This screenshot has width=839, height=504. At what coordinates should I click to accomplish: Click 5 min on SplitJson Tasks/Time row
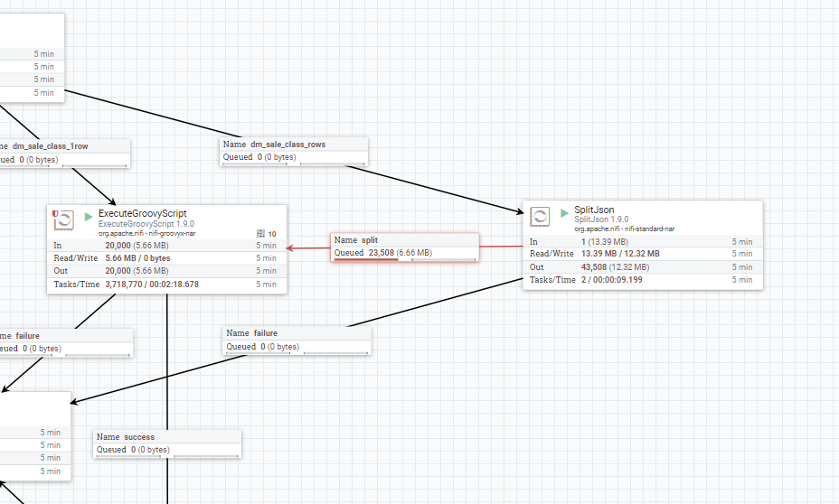[742, 279]
